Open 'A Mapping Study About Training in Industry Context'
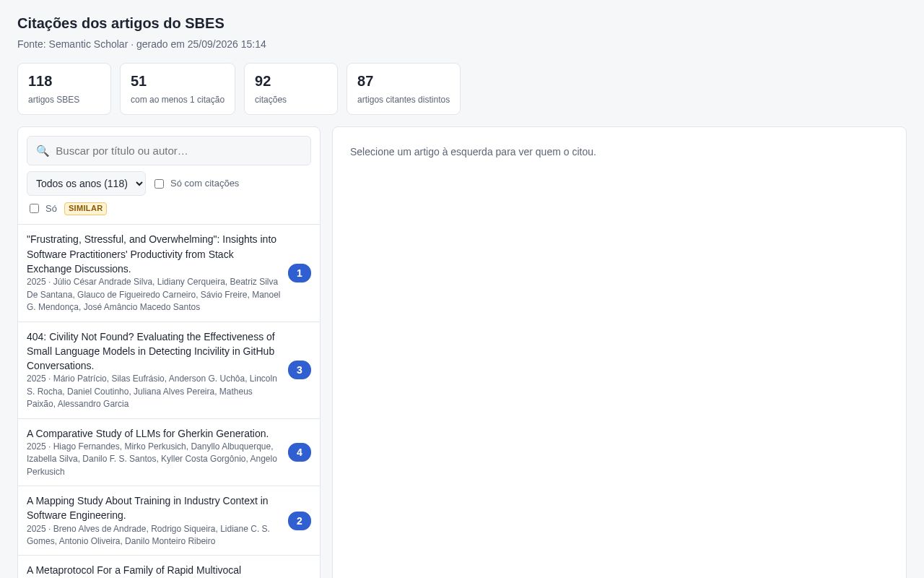The height and width of the screenshot is (578, 924). coord(169,521)
